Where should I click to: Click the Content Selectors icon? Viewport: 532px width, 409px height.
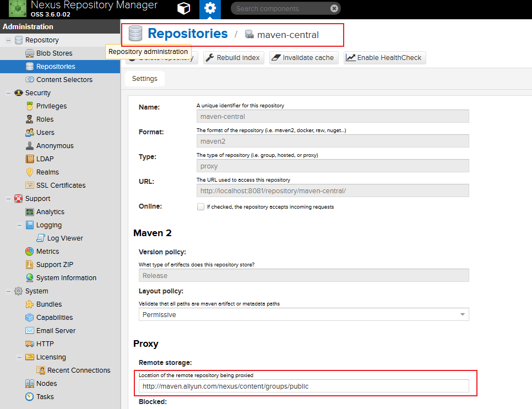[x=30, y=80]
